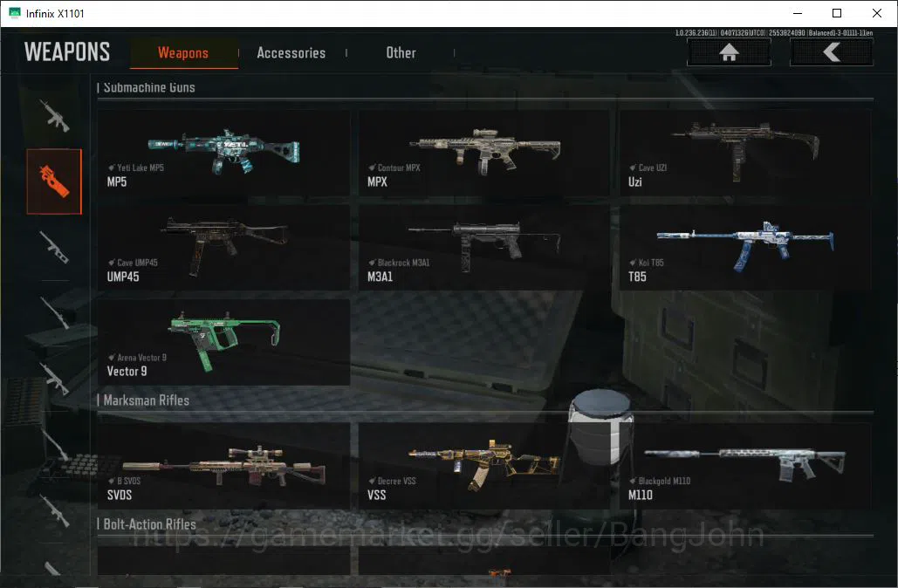The height and width of the screenshot is (588, 898).
Task: Select the fifth weapon category icon in the sidebar
Action: [x=54, y=379]
